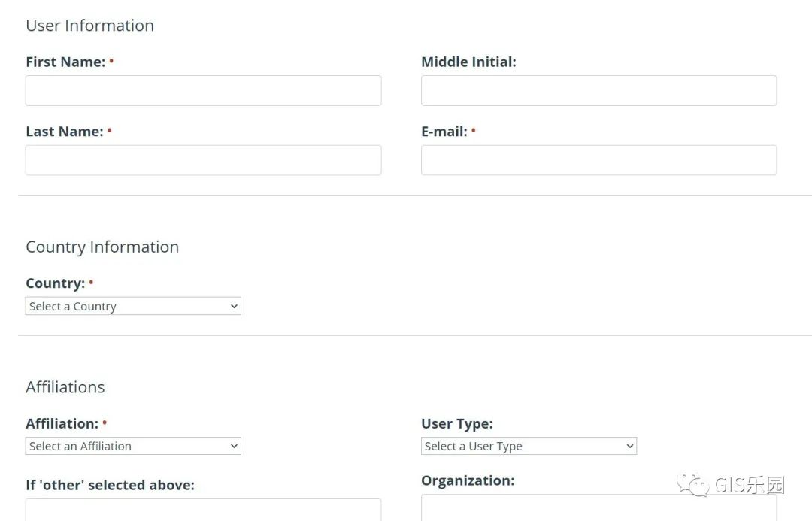Click the Middle Initial label
Screen dimensions: 812x521
pyautogui.click(x=468, y=62)
